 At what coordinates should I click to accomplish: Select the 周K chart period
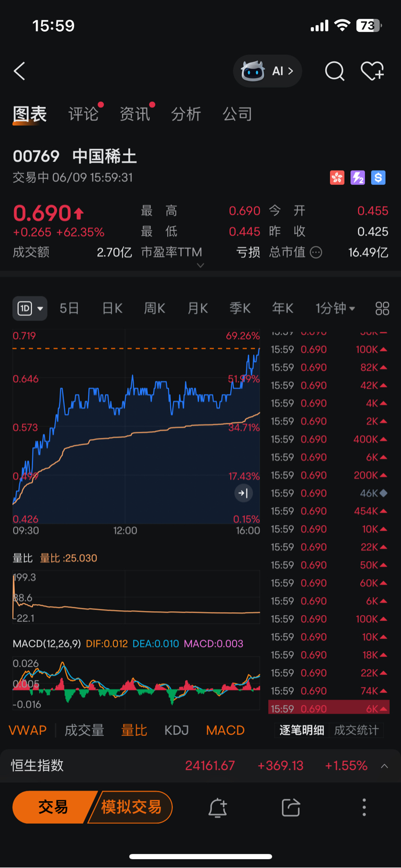pyautogui.click(x=155, y=308)
